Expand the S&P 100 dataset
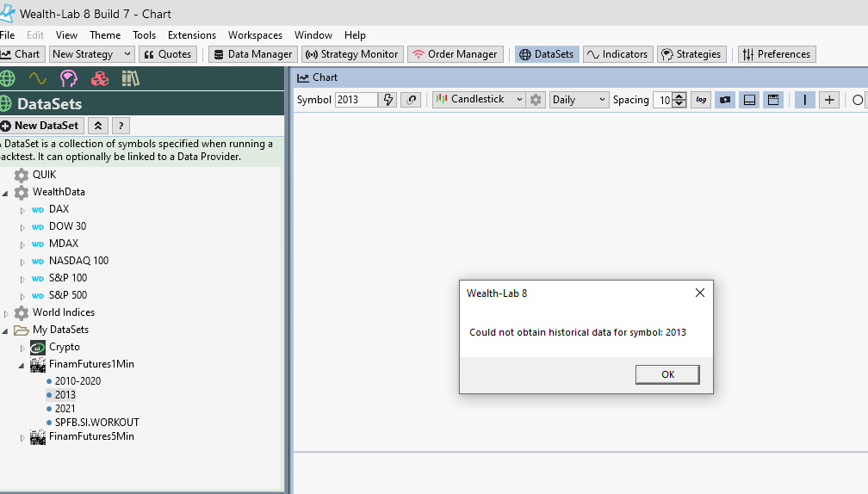This screenshot has height=494, width=868. coord(22,279)
